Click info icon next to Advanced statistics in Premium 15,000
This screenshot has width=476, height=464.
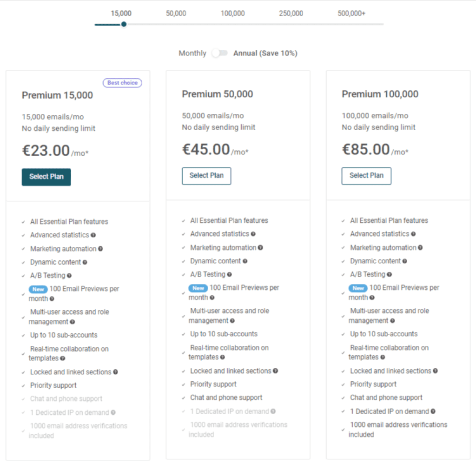[93, 235]
